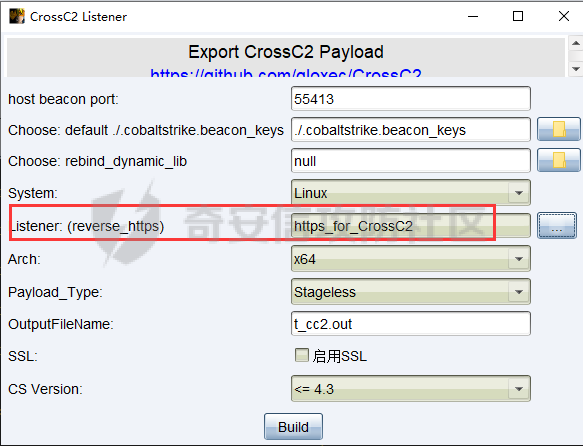Focus the host beacon port field
The height and width of the screenshot is (446, 583).
tap(410, 98)
